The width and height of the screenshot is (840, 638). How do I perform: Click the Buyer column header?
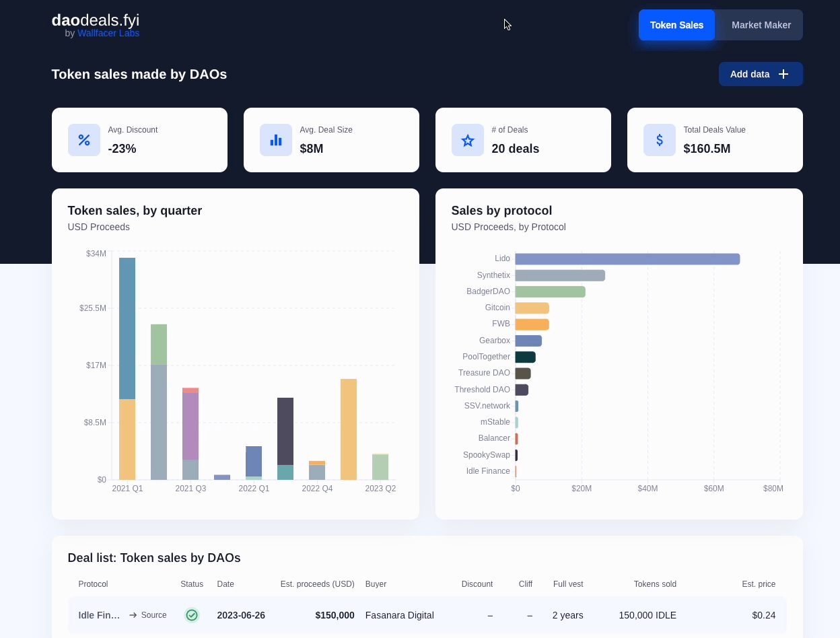tap(376, 584)
